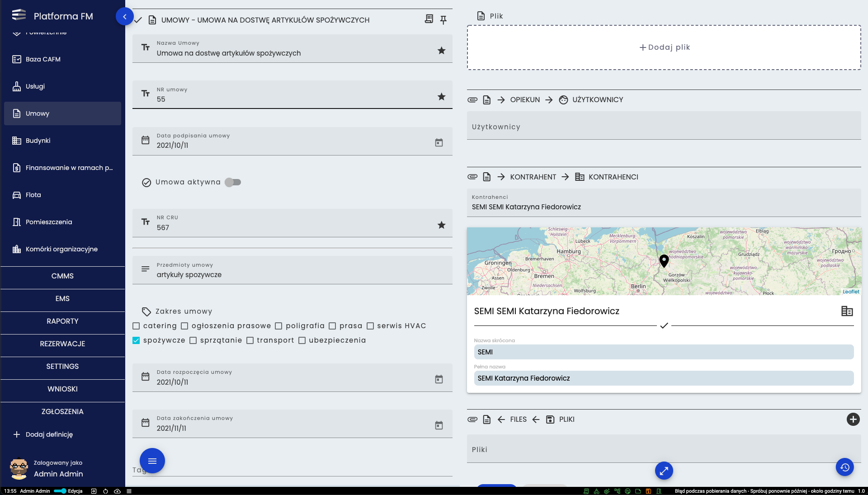Open Finansowanie w ramach p... in sidebar
Image resolution: width=868 pixels, height=495 pixels.
point(62,168)
